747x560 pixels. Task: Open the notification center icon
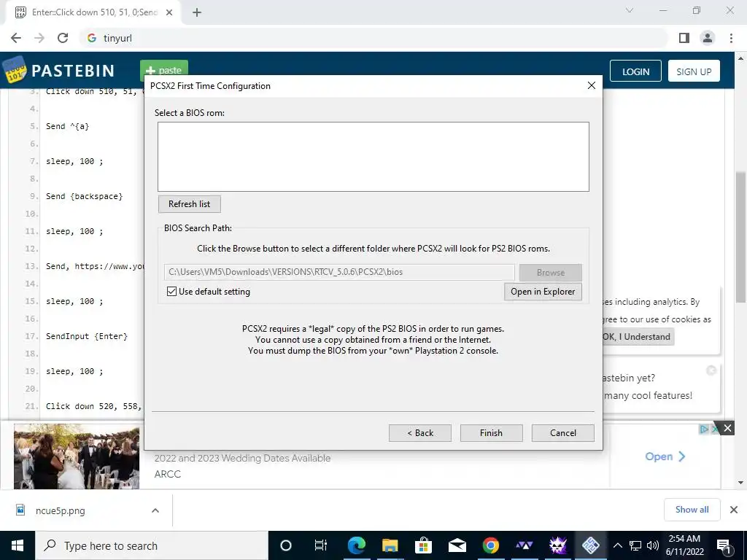coord(724,545)
